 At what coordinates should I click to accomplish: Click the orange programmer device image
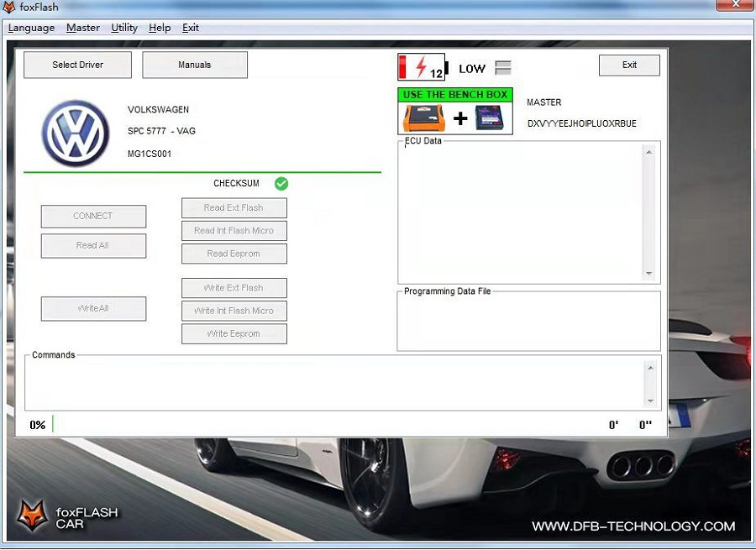coord(424,118)
